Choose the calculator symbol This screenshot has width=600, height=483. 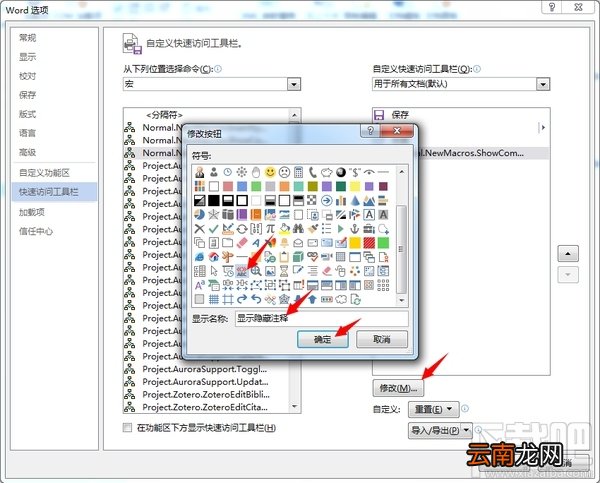coord(298,172)
